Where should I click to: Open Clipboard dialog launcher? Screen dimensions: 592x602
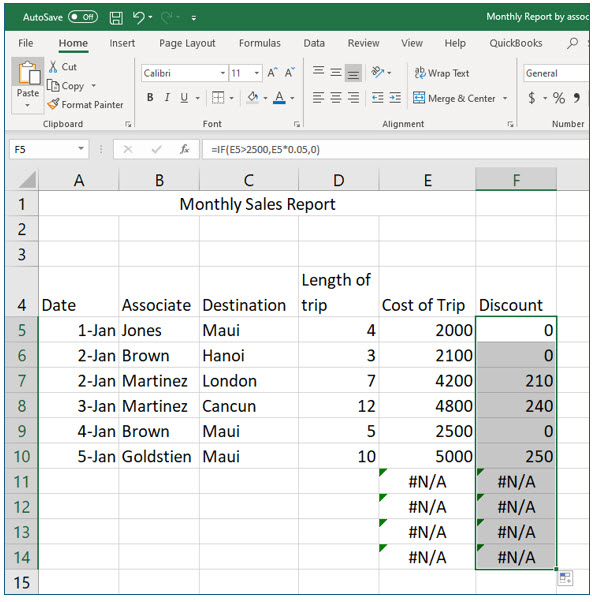click(128, 124)
